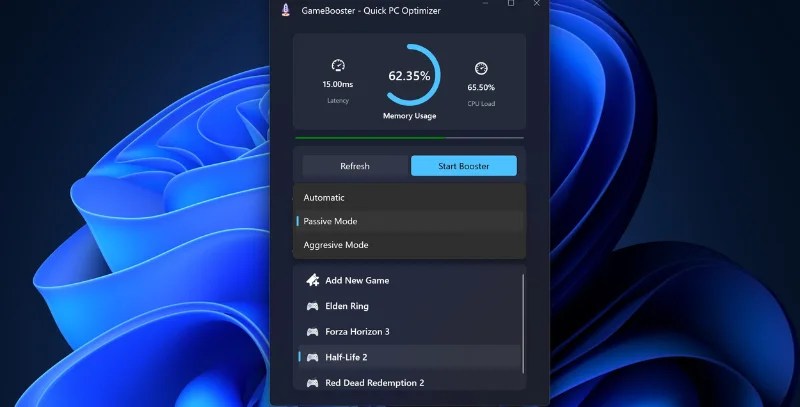Choose Red Dead Redemption 2
This screenshot has height=407, width=800.
tap(409, 383)
